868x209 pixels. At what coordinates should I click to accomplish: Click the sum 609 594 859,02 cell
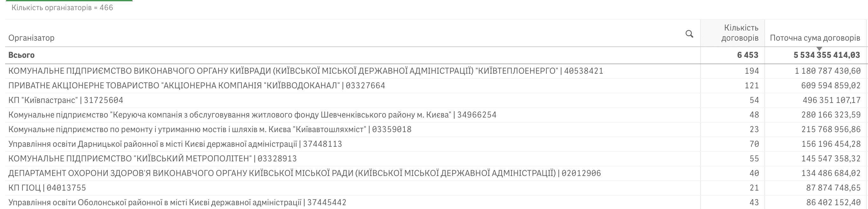[831, 86]
